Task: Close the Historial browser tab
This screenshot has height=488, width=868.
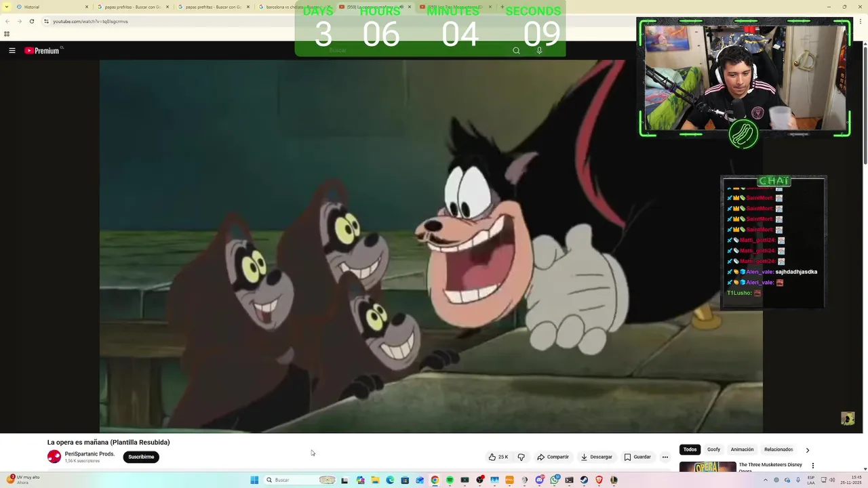Action: coord(87,7)
